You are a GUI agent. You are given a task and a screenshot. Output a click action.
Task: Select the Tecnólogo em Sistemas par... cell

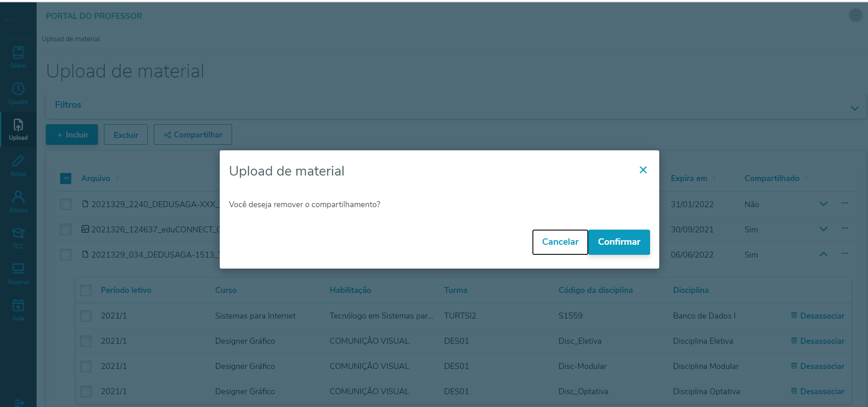tap(381, 316)
